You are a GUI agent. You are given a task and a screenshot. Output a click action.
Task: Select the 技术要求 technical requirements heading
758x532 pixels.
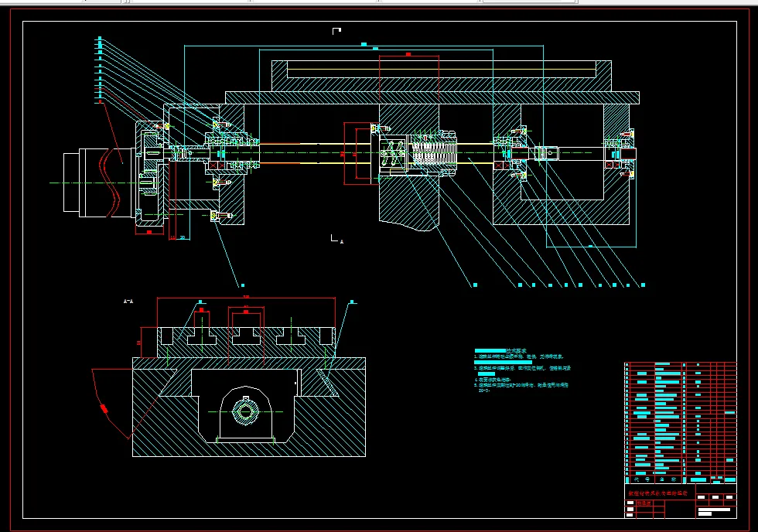[x=516, y=351]
